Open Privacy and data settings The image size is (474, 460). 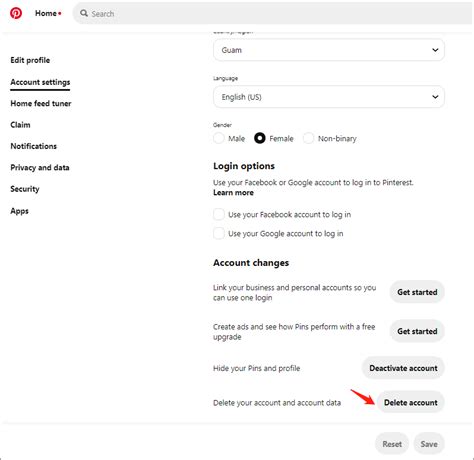pos(40,168)
